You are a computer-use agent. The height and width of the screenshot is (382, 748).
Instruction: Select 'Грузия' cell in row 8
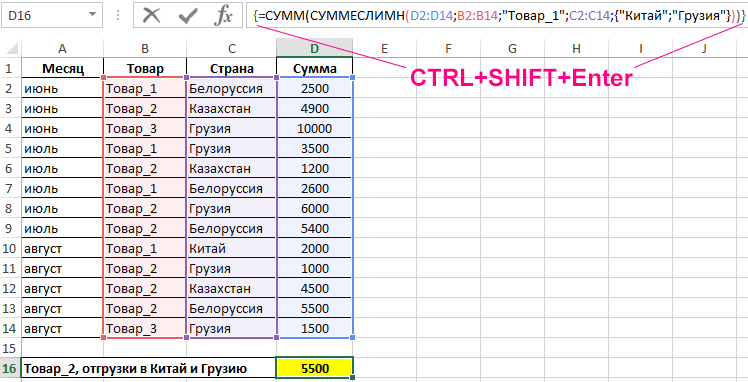click(x=231, y=208)
